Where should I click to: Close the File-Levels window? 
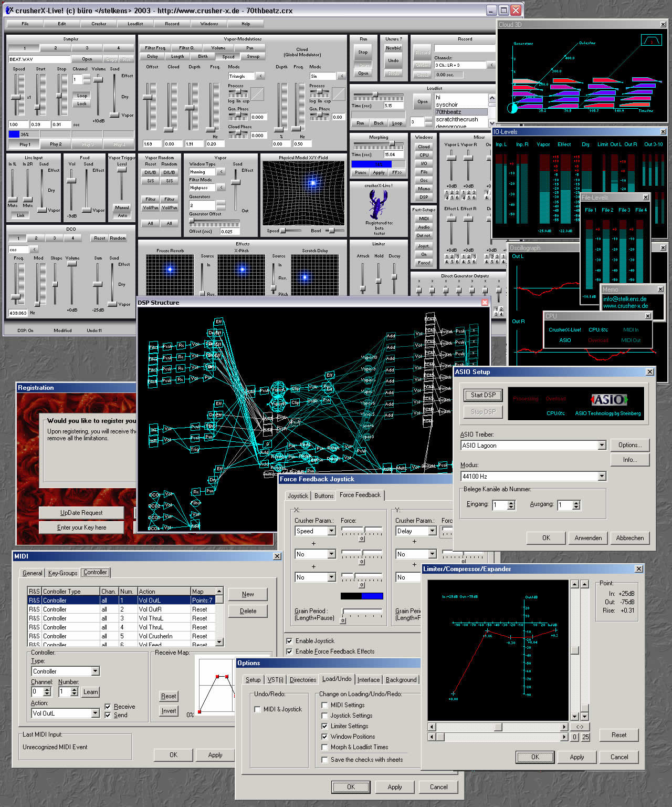pos(646,197)
